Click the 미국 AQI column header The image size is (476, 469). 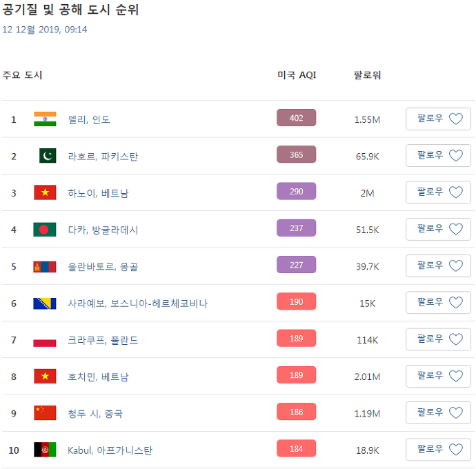(297, 75)
